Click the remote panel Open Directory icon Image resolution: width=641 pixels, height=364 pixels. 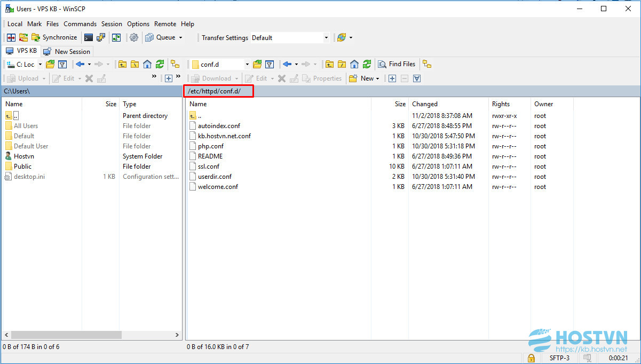coord(257,64)
